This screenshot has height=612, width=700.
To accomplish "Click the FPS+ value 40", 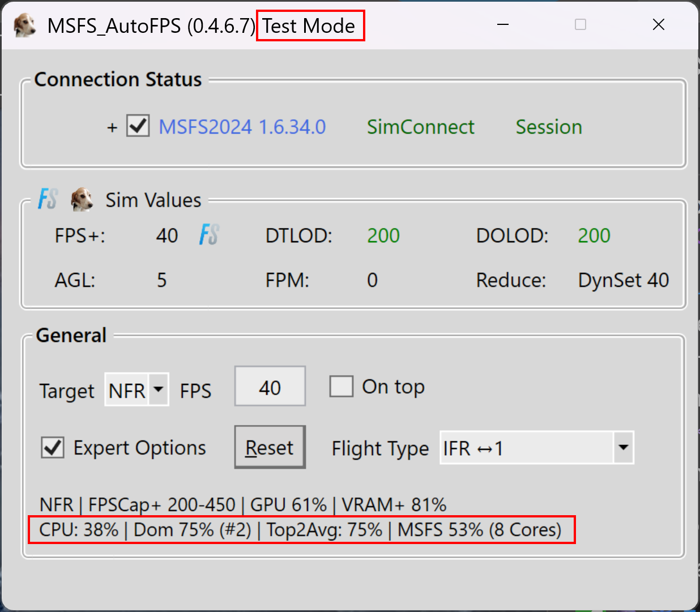I will 167,236.
